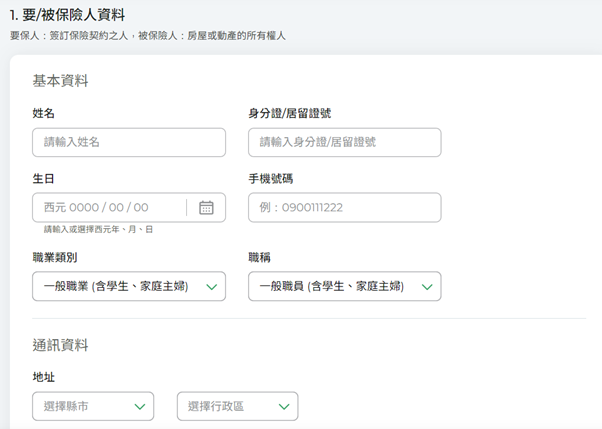Click the 西元 0000 / 00 / 00 date field
Image resolution: width=602 pixels, height=429 pixels.
click(x=108, y=208)
